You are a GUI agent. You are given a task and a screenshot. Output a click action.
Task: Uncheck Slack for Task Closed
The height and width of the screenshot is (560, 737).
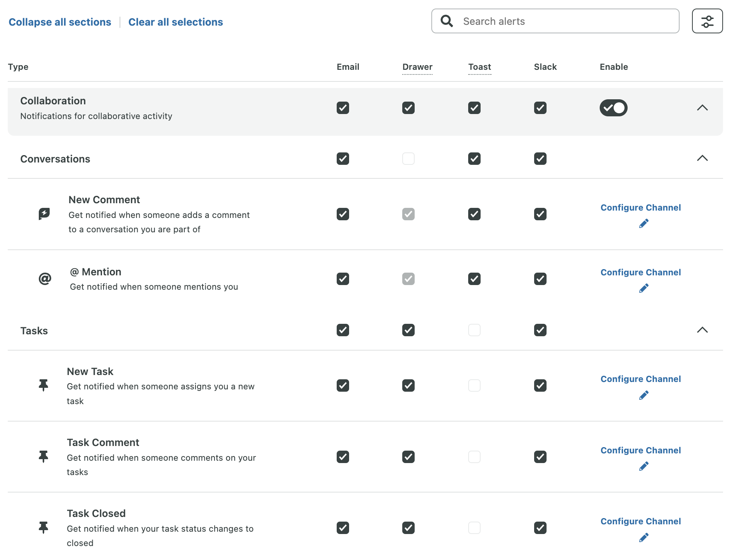tap(540, 528)
